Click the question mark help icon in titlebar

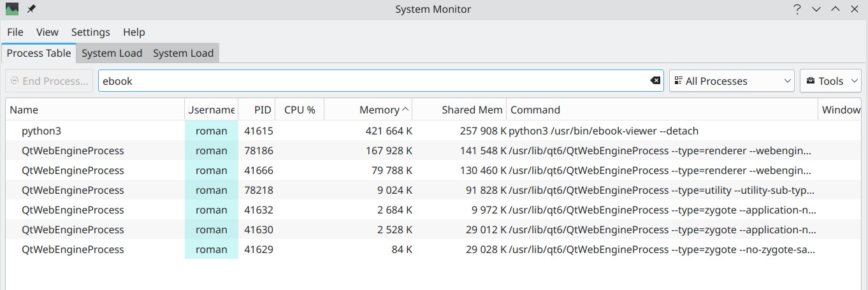coord(797,10)
